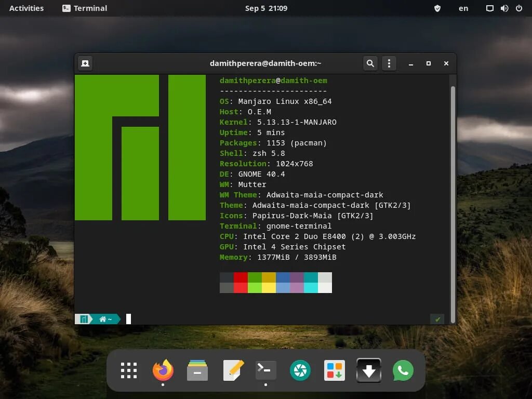Click the bright yellow color block
Image resolution: width=532 pixels, height=399 pixels.
(x=269, y=288)
